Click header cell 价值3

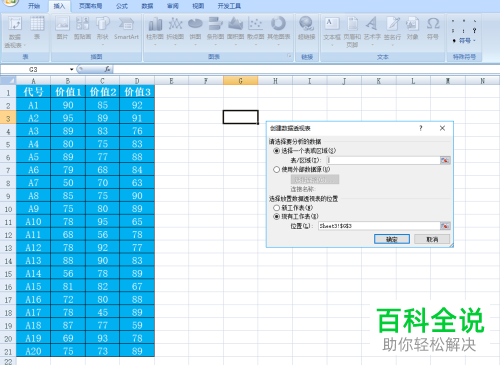(137, 92)
